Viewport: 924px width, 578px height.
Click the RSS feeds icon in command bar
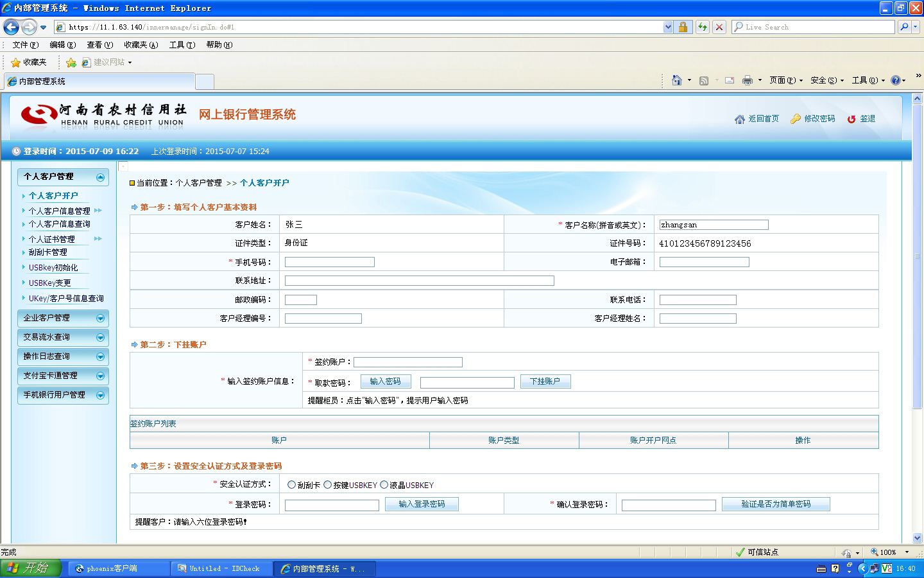coord(704,80)
